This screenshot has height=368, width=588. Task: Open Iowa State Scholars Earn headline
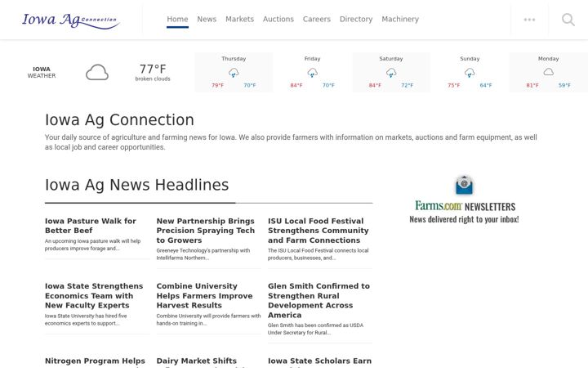320,361
